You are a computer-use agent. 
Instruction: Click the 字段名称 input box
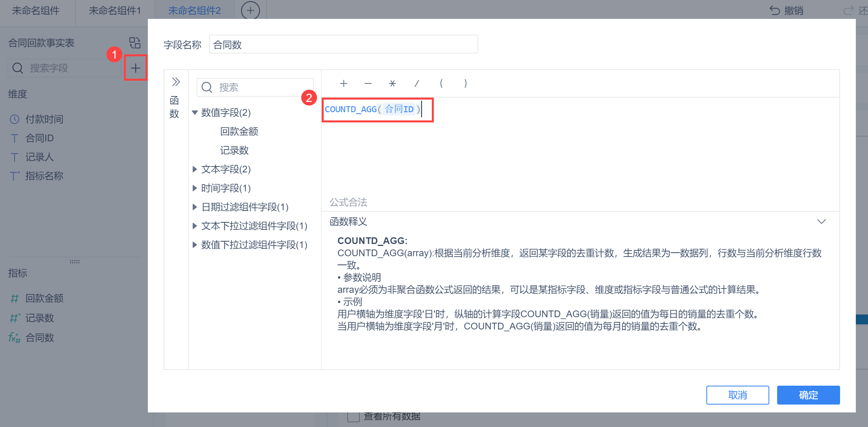[343, 44]
